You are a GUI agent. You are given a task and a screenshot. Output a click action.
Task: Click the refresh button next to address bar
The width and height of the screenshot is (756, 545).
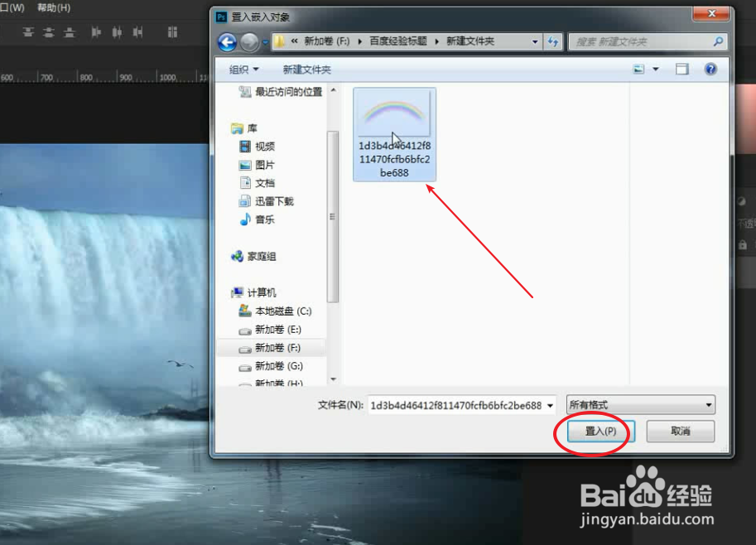552,42
